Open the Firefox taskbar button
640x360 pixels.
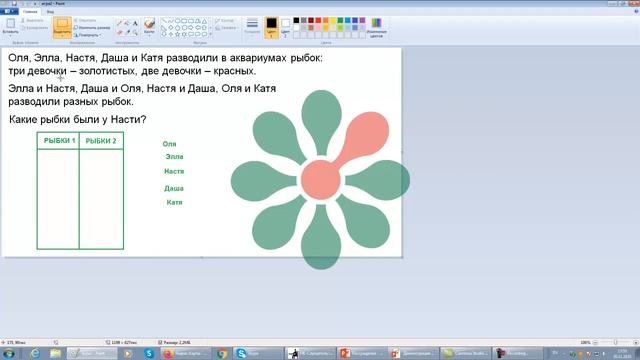(x=186, y=353)
